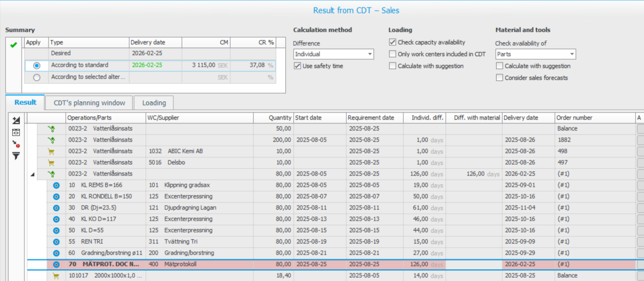The height and width of the screenshot is (281, 644).
Task: Click the funnel filter icon in sidebar
Action: point(16,156)
